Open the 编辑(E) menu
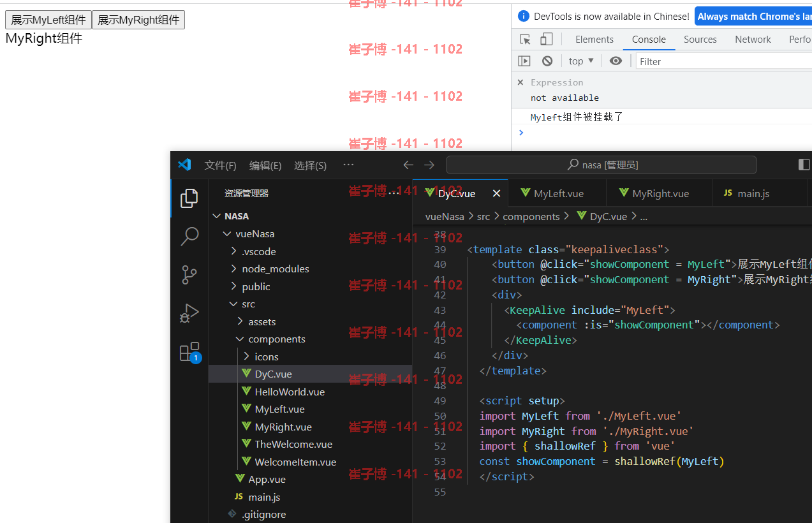Screen dimensions: 812x523 pyautogui.click(x=265, y=165)
